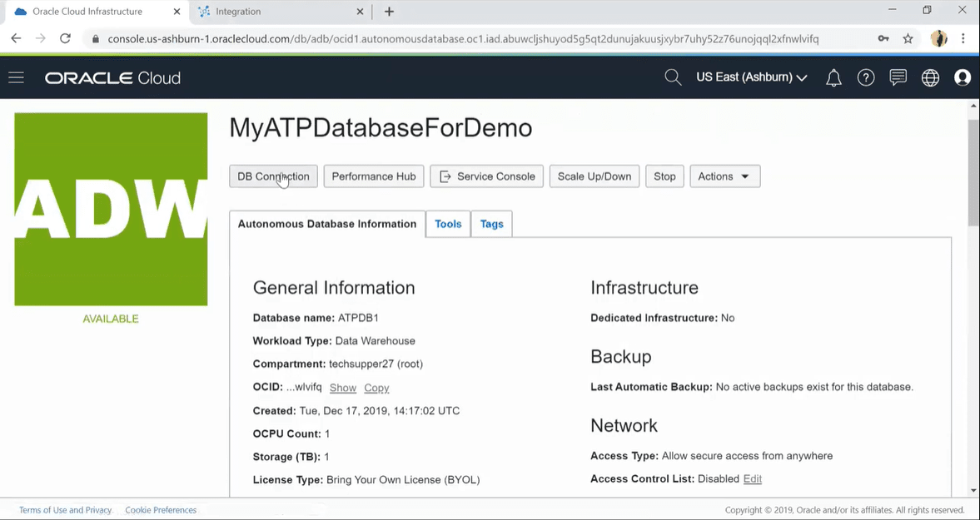Screen dimensions: 980x520
Task: Open the chat support icon
Action: click(x=898, y=77)
